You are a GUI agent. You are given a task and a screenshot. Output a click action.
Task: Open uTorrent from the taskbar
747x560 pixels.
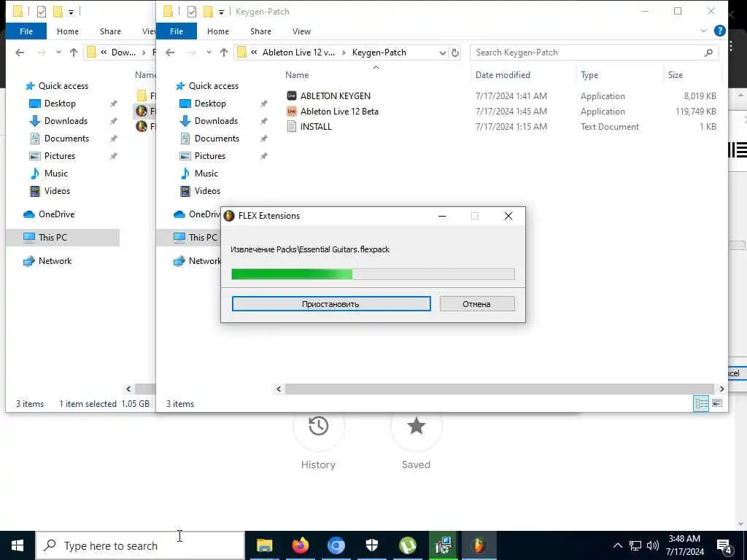pos(407,545)
